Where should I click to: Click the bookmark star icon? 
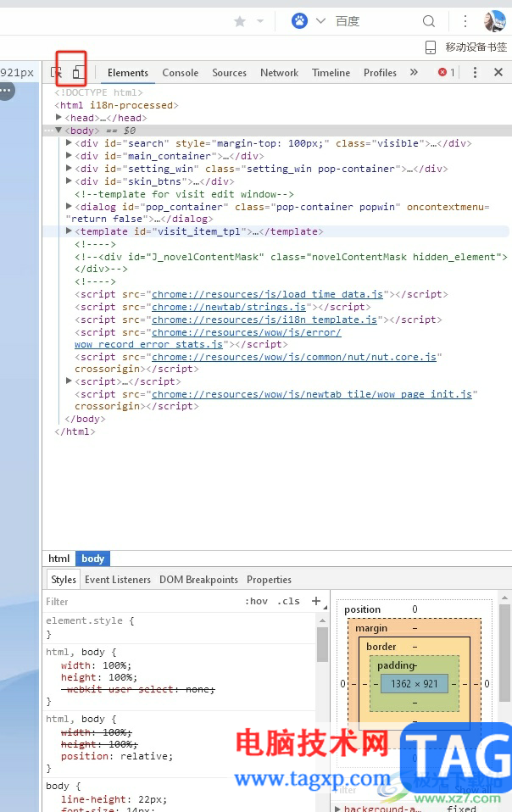[x=240, y=21]
